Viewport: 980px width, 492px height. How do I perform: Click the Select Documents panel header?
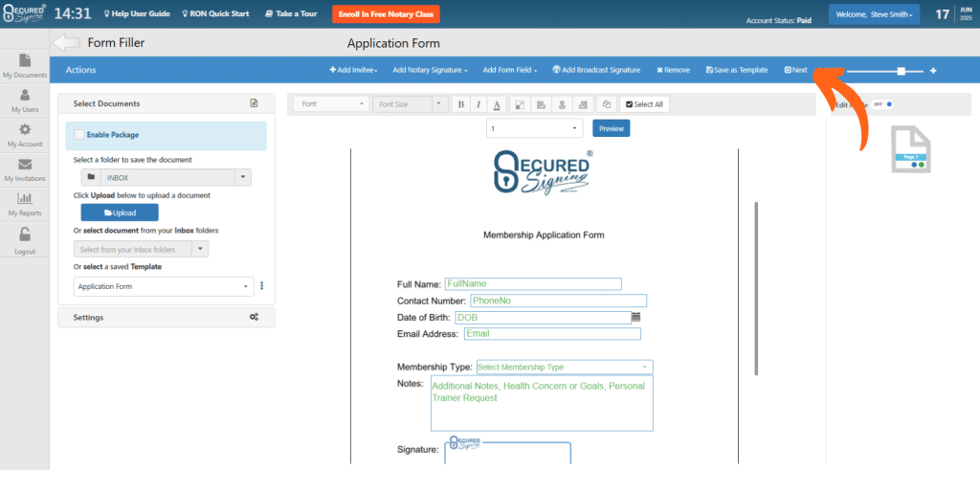(167, 103)
